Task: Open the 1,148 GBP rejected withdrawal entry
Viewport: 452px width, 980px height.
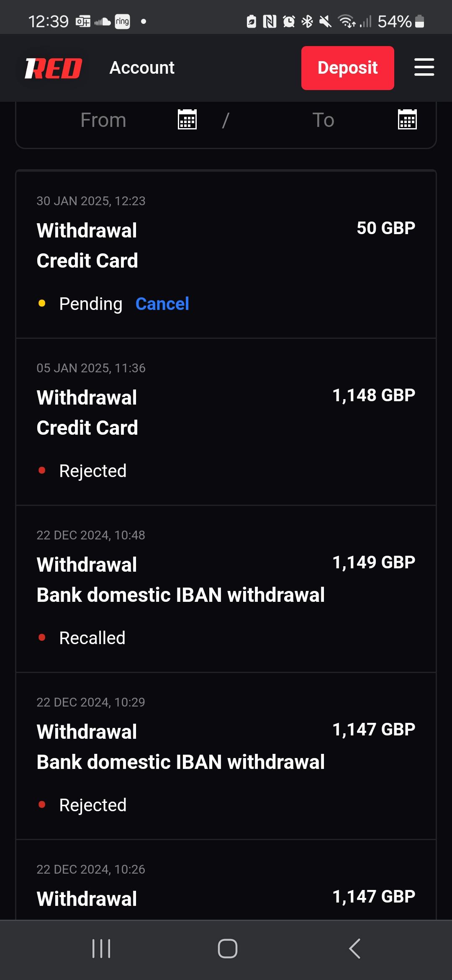Action: [226, 421]
